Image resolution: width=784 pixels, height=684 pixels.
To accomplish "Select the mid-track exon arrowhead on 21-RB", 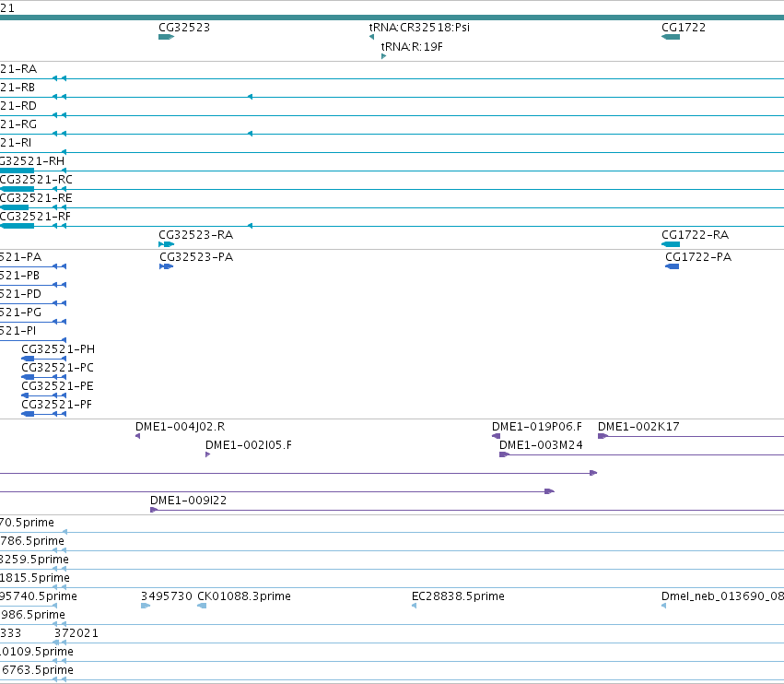I will pyautogui.click(x=250, y=97).
